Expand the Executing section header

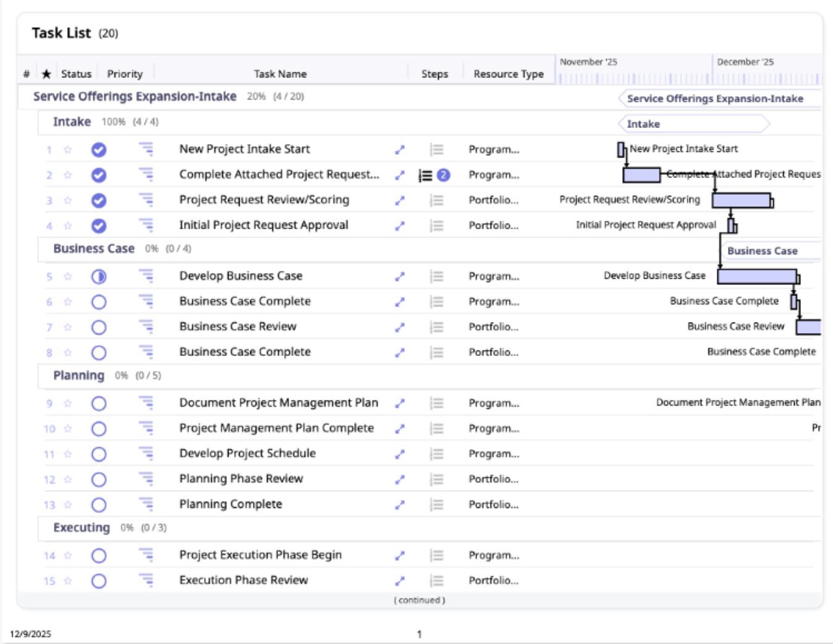click(x=81, y=528)
